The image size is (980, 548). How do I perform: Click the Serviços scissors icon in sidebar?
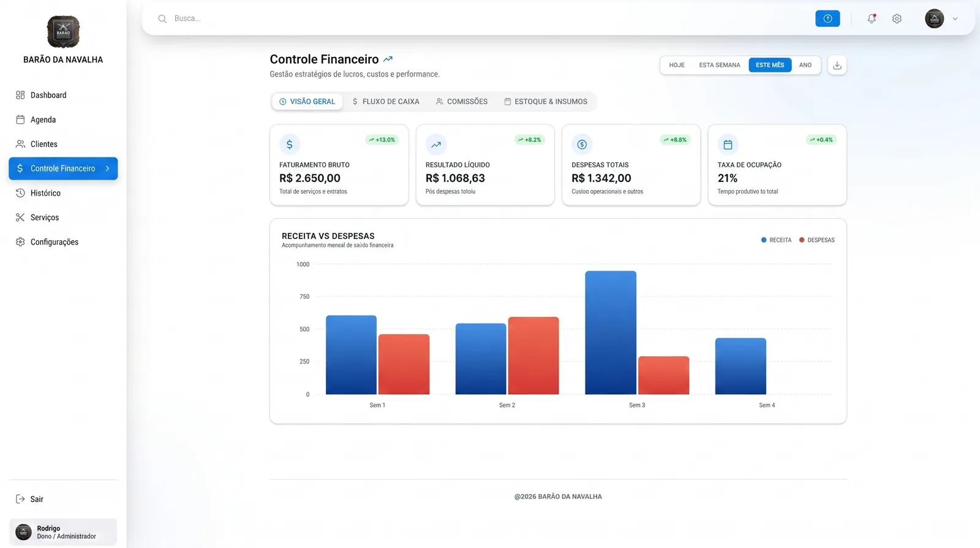click(20, 218)
